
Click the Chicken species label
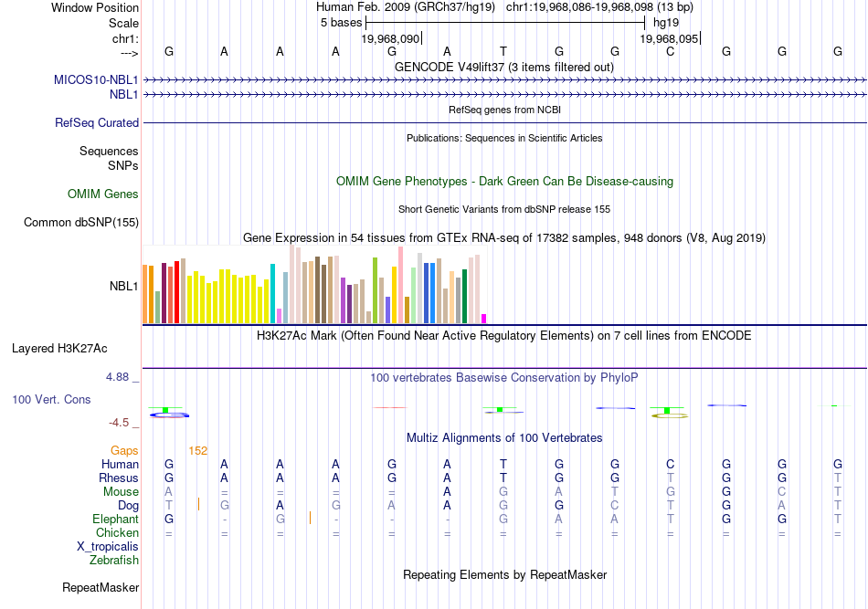coord(117,532)
